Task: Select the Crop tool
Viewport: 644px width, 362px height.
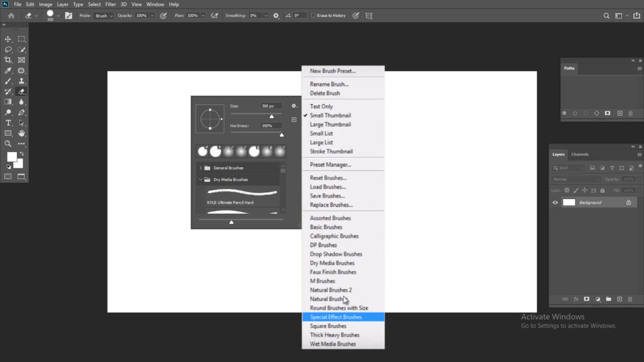Action: point(8,60)
